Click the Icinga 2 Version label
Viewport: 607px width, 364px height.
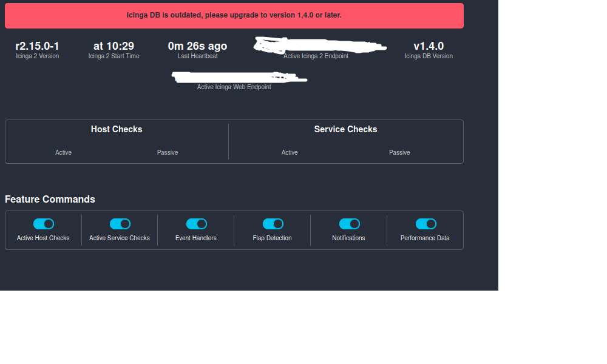[38, 56]
